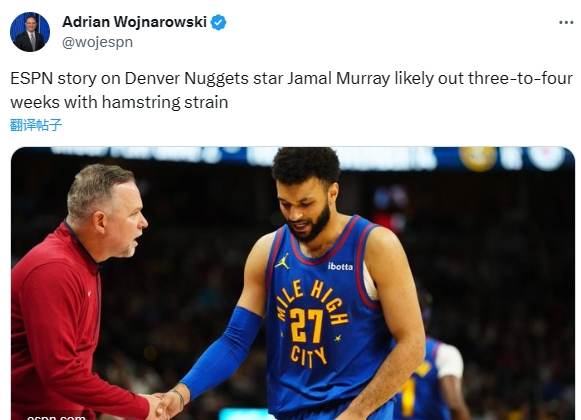Screen dimensions: 581x420
Task: Open the three-dot more options menu
Action: coord(566,23)
